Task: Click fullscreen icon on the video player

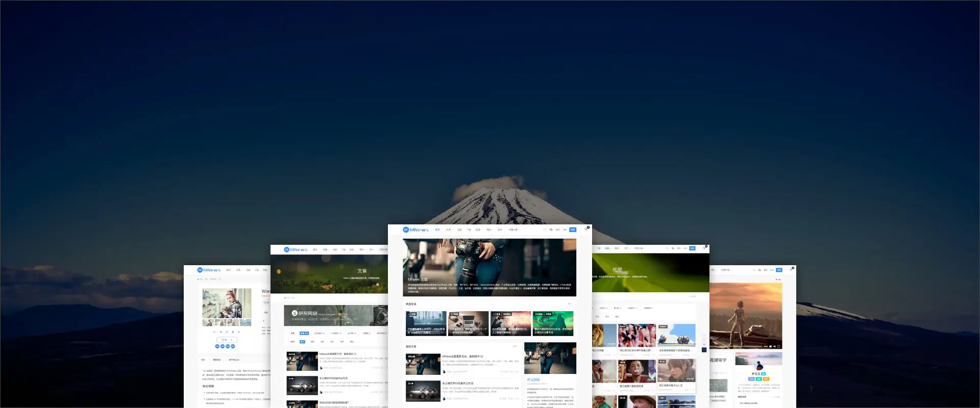Action: tap(779, 346)
